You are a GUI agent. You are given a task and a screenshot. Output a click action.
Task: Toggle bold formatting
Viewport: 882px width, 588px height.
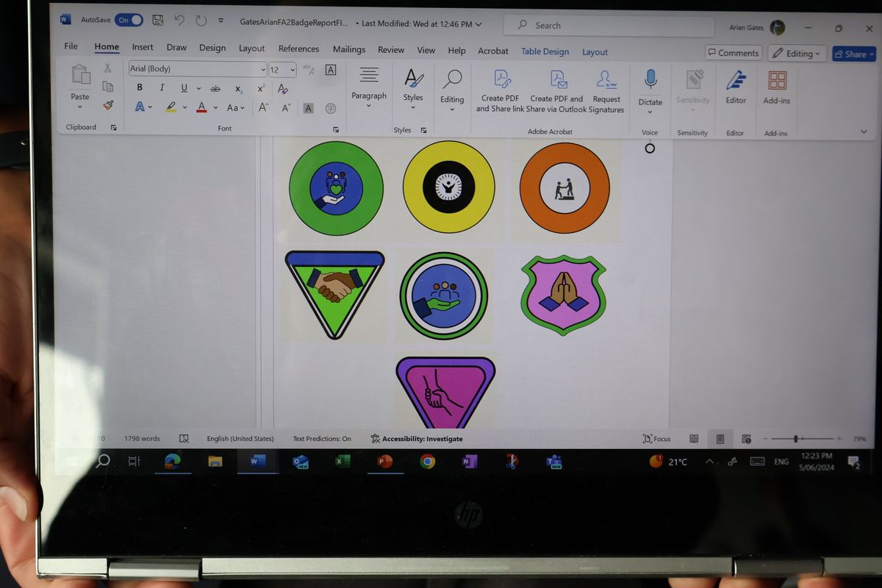[140, 88]
